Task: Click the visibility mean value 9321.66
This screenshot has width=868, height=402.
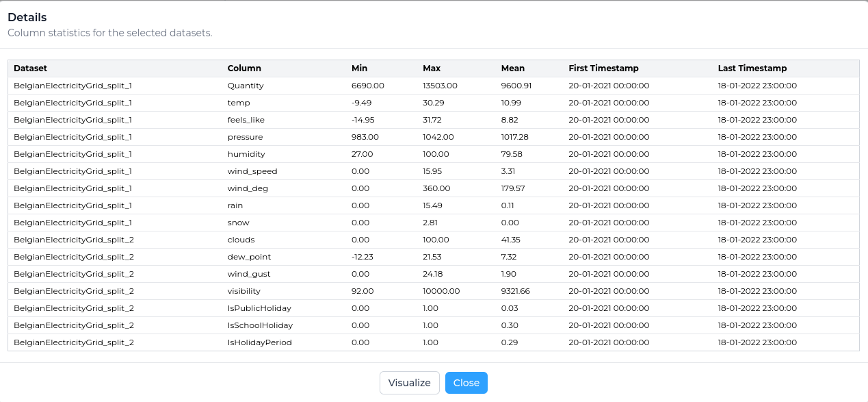Action: [x=516, y=291]
